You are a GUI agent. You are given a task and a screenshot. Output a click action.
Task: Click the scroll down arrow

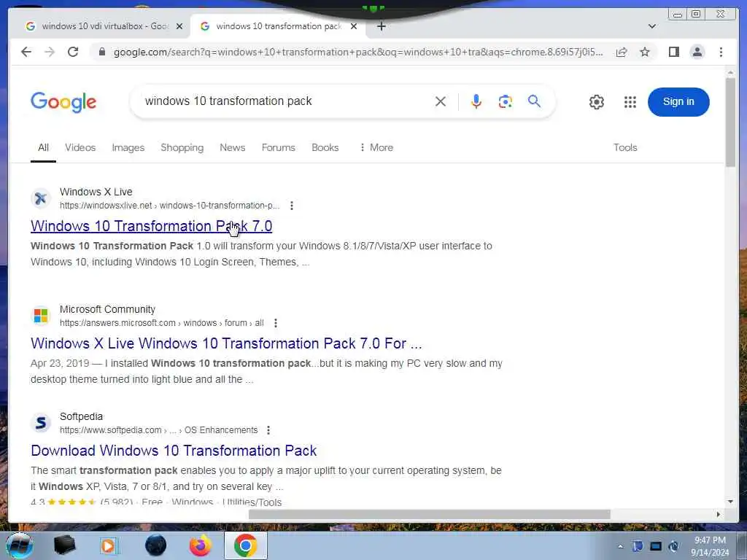(730, 502)
